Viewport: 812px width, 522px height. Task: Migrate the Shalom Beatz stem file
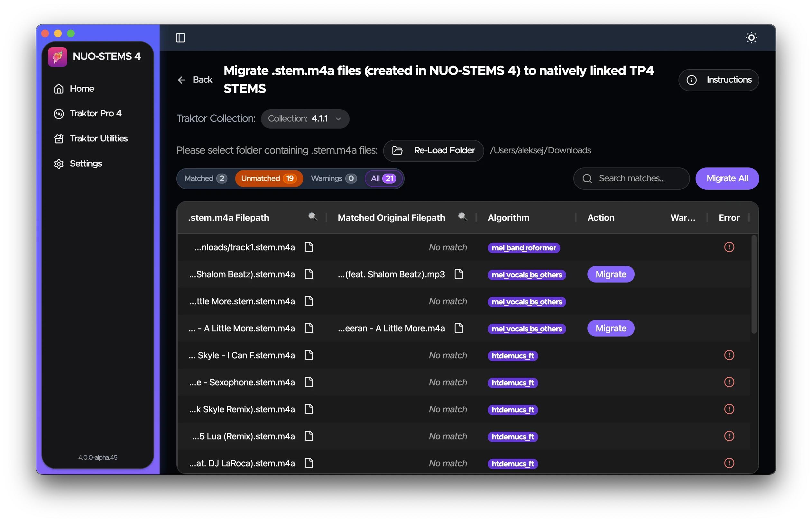point(611,274)
